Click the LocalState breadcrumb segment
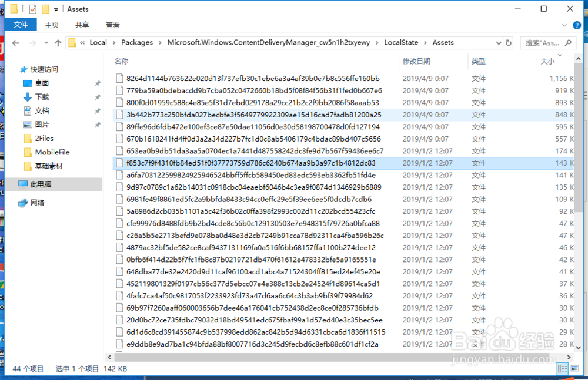588x380 pixels. (x=401, y=42)
